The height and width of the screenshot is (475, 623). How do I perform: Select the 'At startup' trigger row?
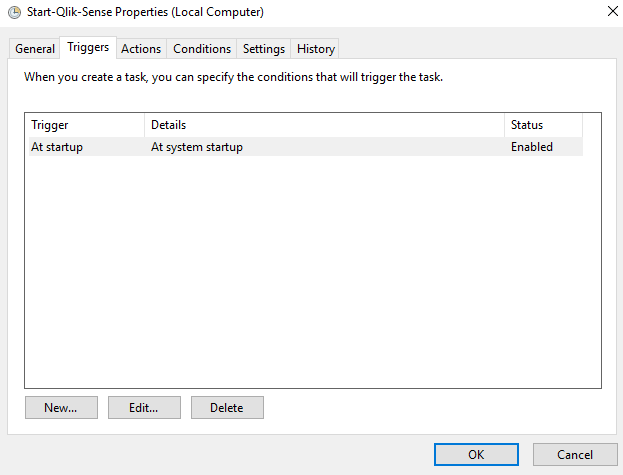coord(306,147)
